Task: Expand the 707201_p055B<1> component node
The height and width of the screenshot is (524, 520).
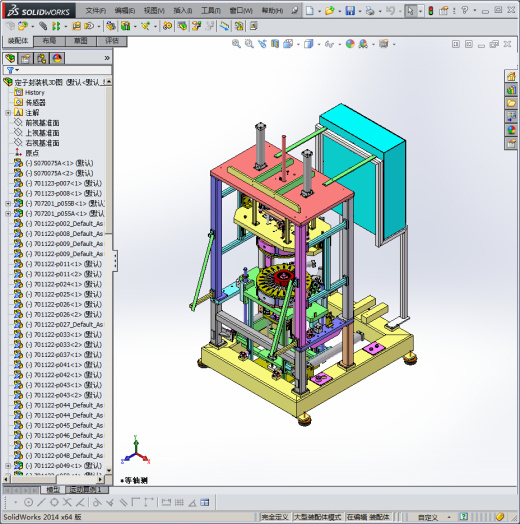Action: tap(8, 203)
